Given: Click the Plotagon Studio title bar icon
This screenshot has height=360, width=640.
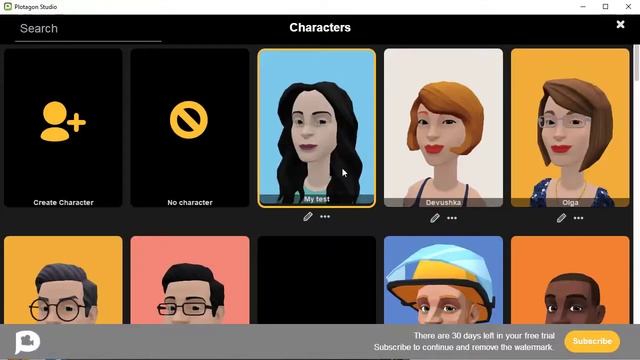Looking at the screenshot, I should point(8,7).
